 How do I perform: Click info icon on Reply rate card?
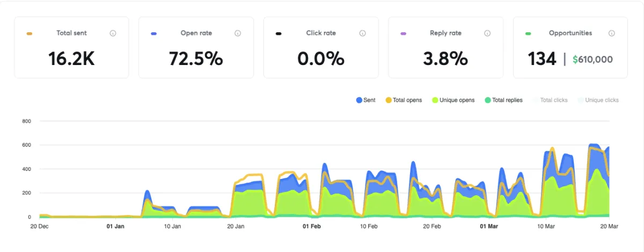pyautogui.click(x=487, y=33)
